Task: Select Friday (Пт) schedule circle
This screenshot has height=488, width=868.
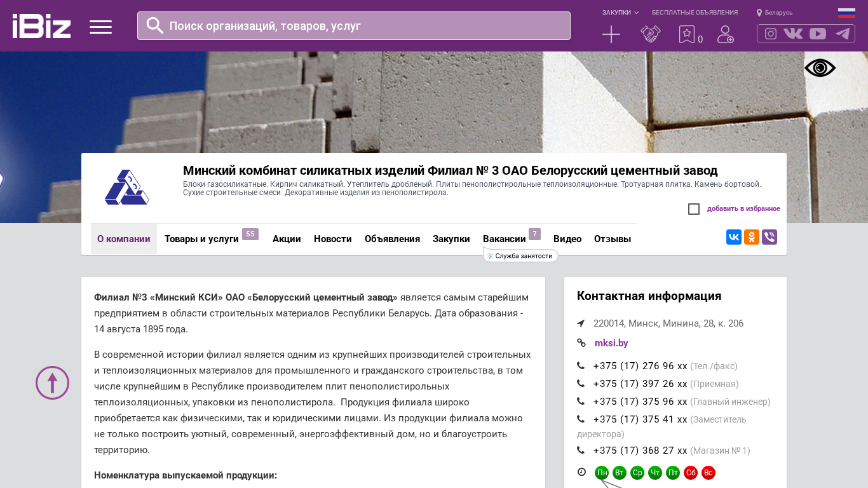Action: click(673, 473)
